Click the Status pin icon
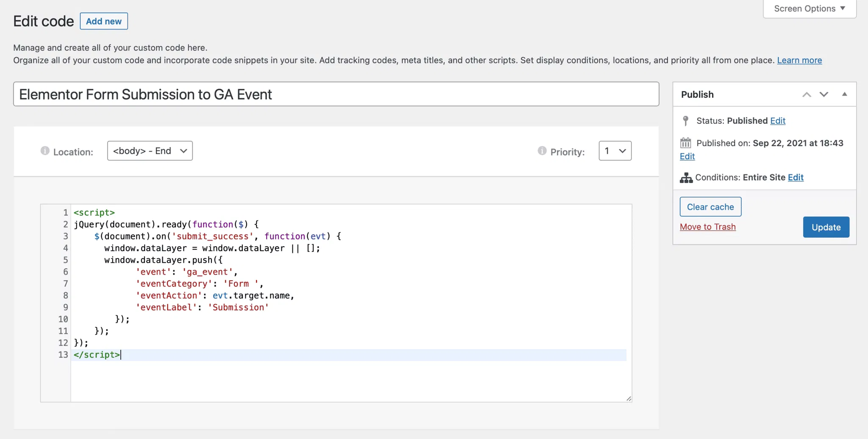The height and width of the screenshot is (439, 868). [686, 121]
